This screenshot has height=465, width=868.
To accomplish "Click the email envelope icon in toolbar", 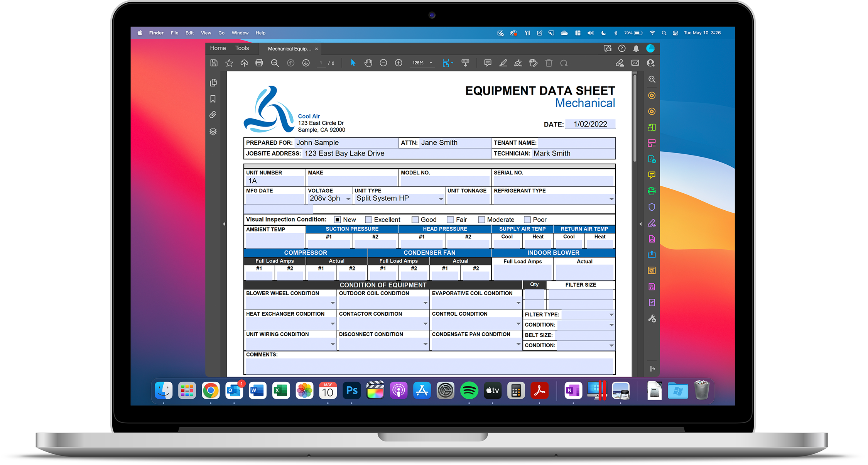I will pos(635,63).
